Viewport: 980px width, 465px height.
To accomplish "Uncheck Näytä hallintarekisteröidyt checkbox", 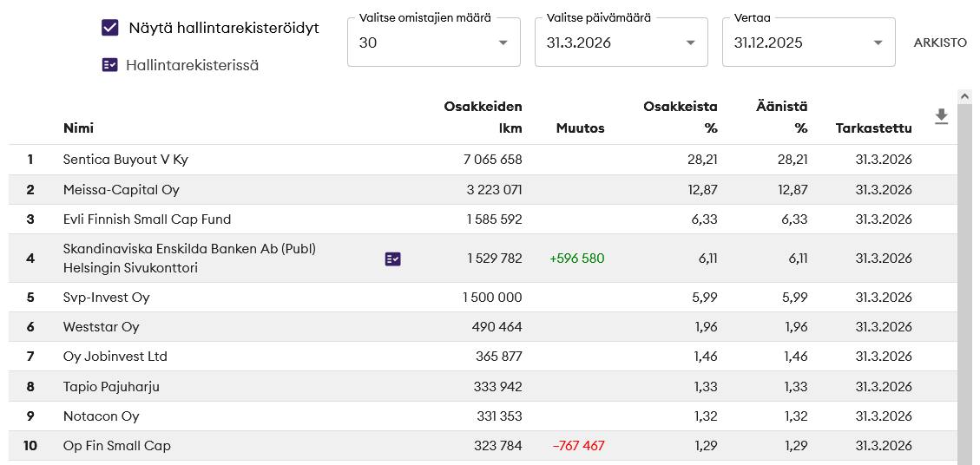I will (x=110, y=28).
